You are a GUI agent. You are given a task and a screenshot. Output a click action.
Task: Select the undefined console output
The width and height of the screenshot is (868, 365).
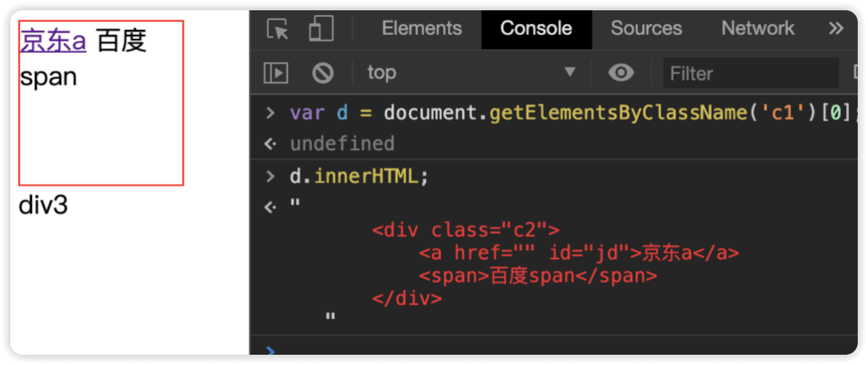click(342, 144)
